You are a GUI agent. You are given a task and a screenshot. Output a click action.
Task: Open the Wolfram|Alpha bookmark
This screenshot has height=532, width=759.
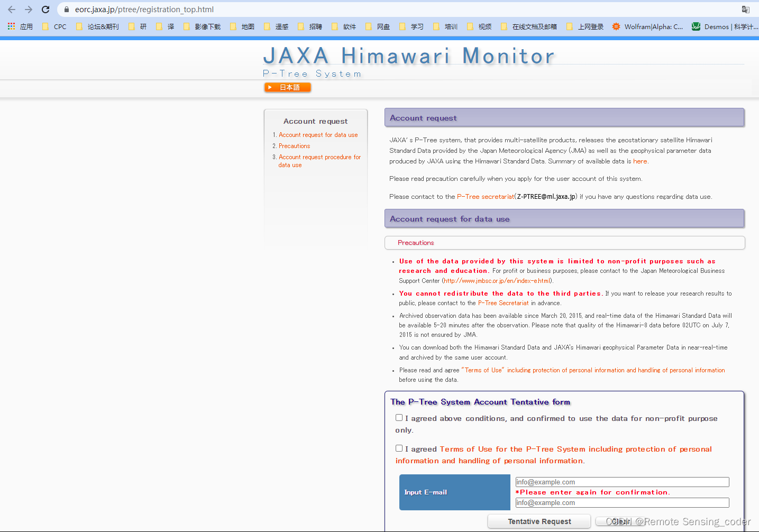click(x=648, y=26)
